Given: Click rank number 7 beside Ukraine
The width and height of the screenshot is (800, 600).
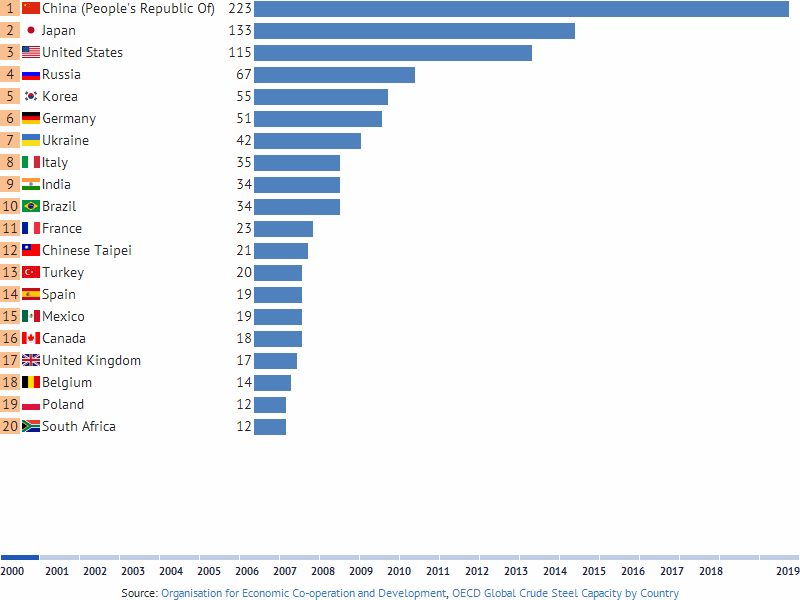Looking at the screenshot, I should [x=10, y=140].
